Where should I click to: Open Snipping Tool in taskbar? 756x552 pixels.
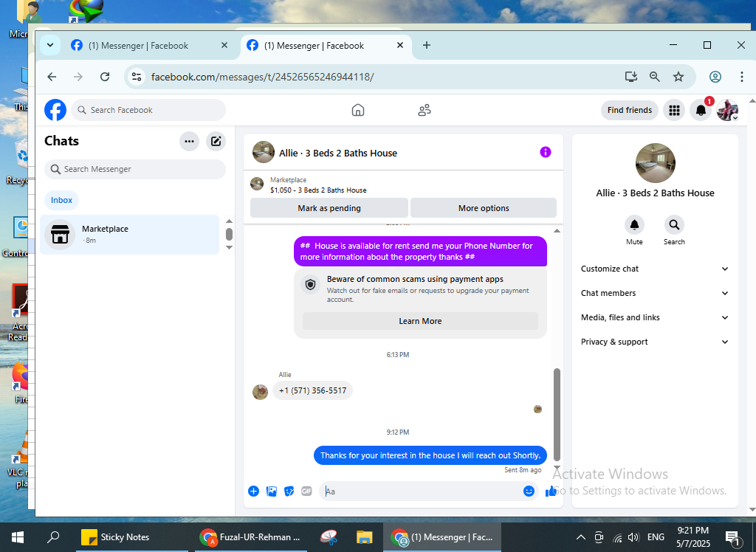coord(329,537)
